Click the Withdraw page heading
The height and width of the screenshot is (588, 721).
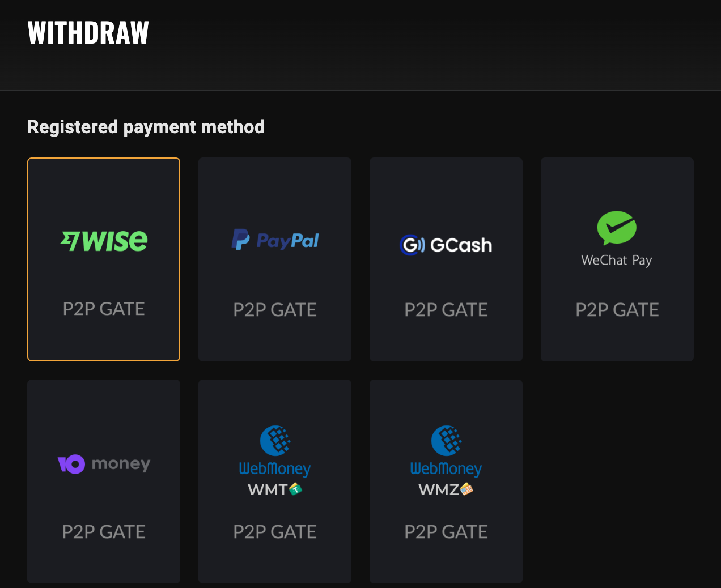[x=88, y=33]
